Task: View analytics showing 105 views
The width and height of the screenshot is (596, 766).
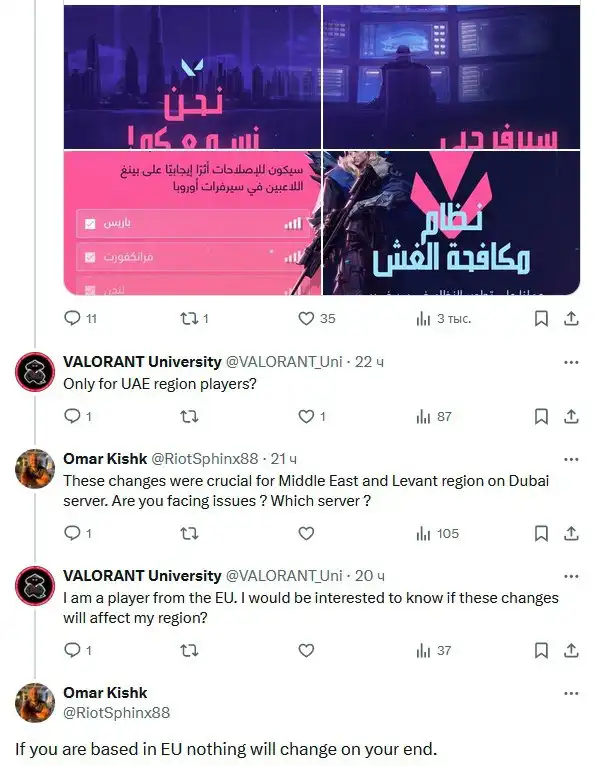Action: point(438,533)
